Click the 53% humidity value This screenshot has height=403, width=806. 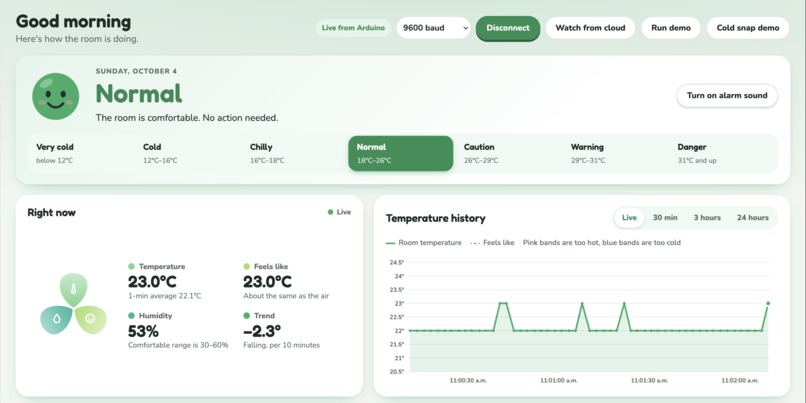143,331
